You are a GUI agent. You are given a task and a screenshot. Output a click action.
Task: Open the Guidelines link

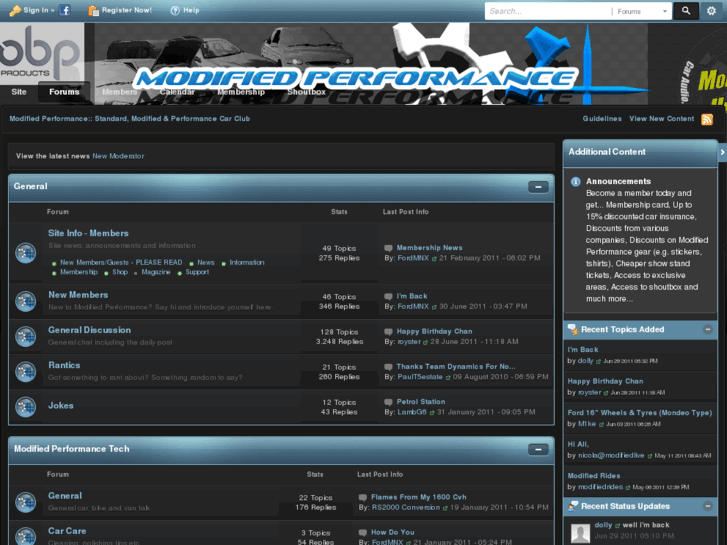602,119
